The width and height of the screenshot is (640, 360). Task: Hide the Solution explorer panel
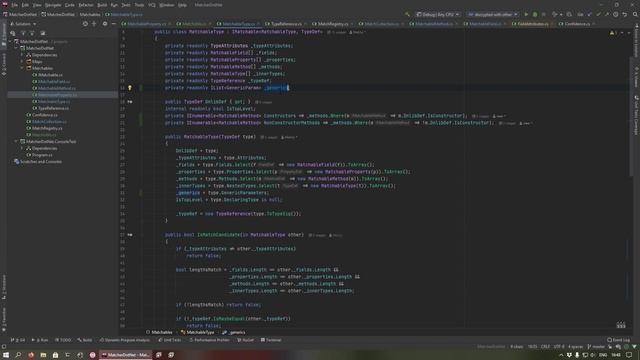coord(114,24)
